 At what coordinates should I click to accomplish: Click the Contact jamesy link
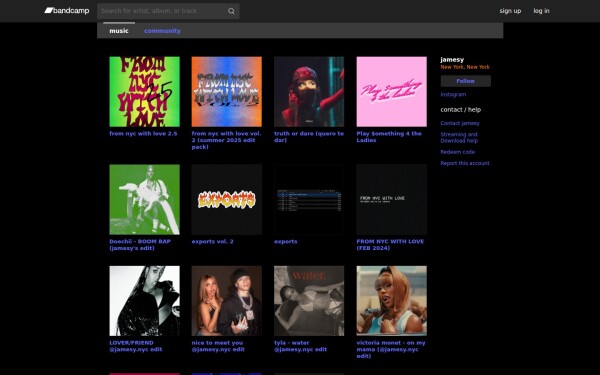460,123
